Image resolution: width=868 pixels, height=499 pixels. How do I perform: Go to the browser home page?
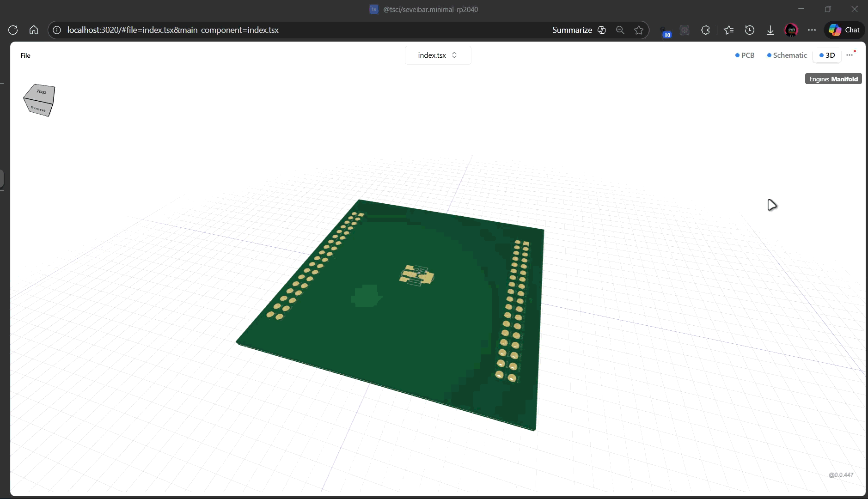pyautogui.click(x=34, y=30)
